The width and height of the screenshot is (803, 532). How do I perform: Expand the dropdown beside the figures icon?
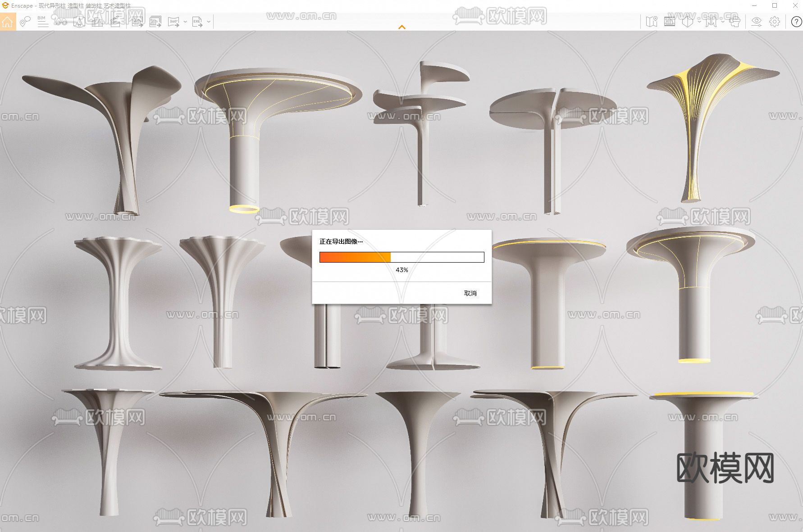pyautogui.click(x=722, y=22)
